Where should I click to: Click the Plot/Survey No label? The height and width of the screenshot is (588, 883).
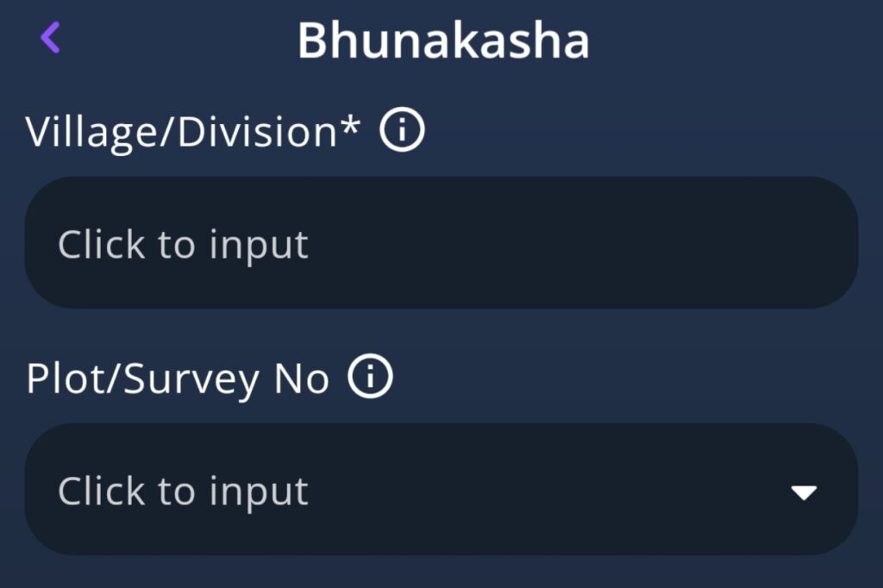(x=178, y=379)
